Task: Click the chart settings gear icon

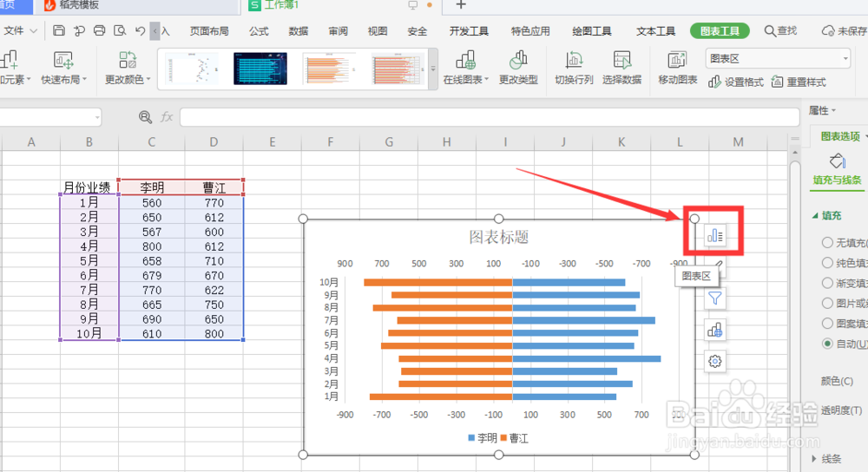Action: point(714,361)
